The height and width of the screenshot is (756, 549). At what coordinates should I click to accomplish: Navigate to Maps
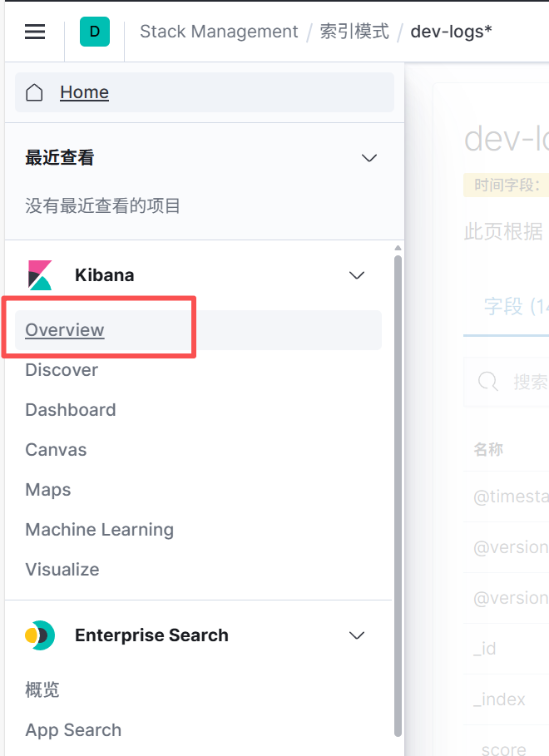pos(48,490)
